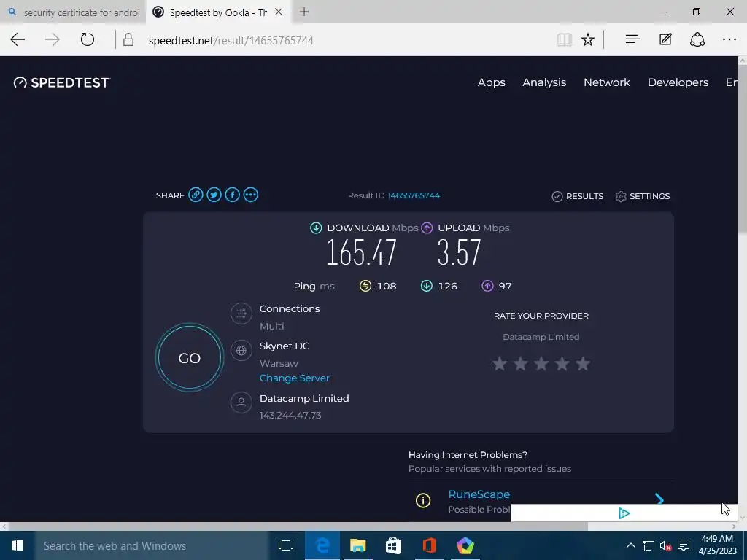Open RESULTS history
Screen dimensions: 747x560
[578, 196]
